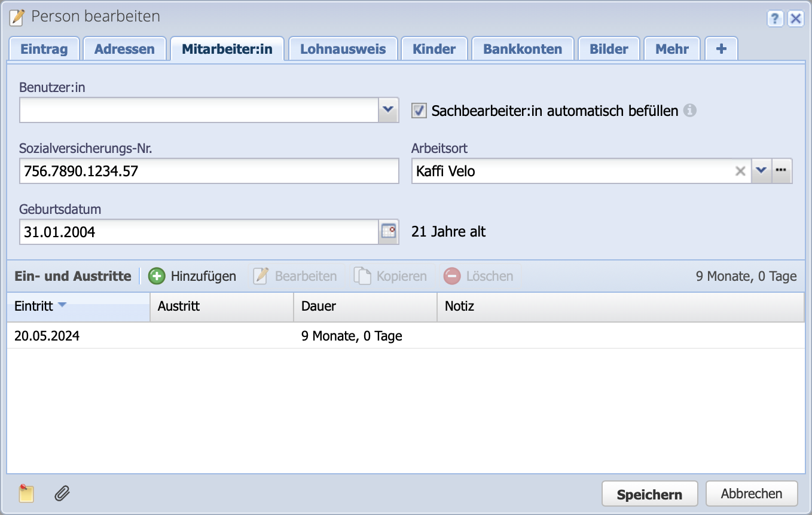This screenshot has height=515, width=812.
Task: Click the Hinzufügen plus icon
Action: click(157, 276)
